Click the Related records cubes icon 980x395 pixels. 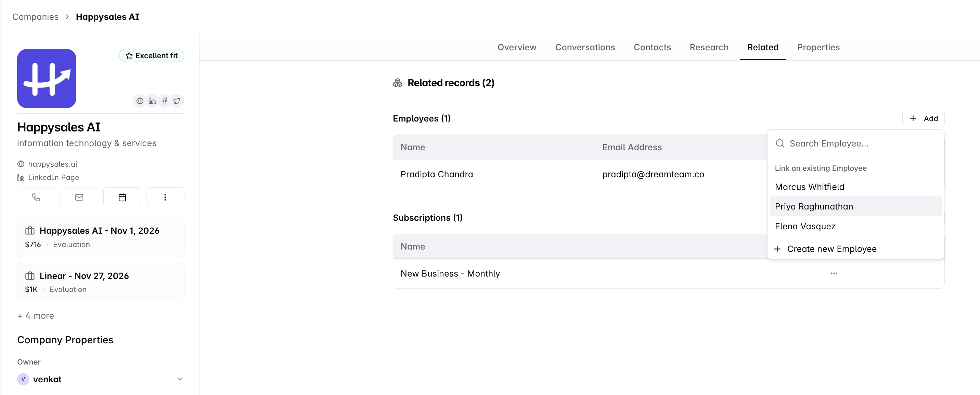(x=398, y=83)
